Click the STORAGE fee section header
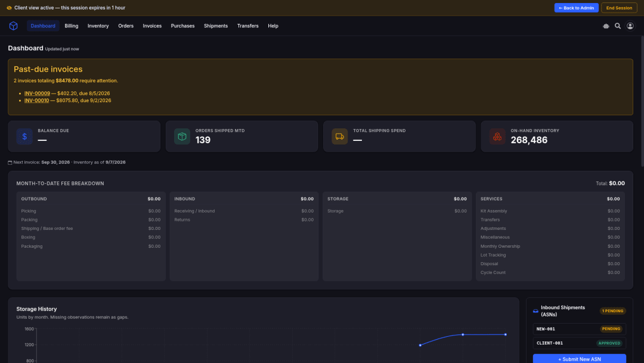This screenshot has width=644, height=363. [397, 199]
